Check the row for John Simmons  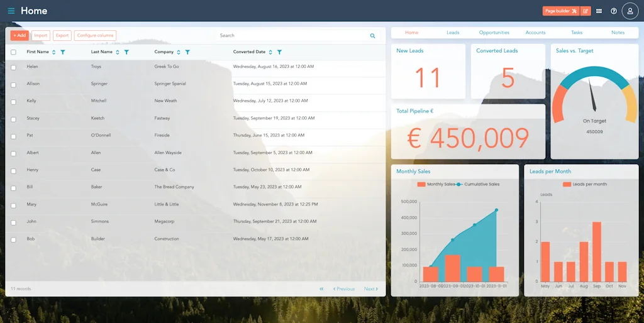[x=14, y=222]
